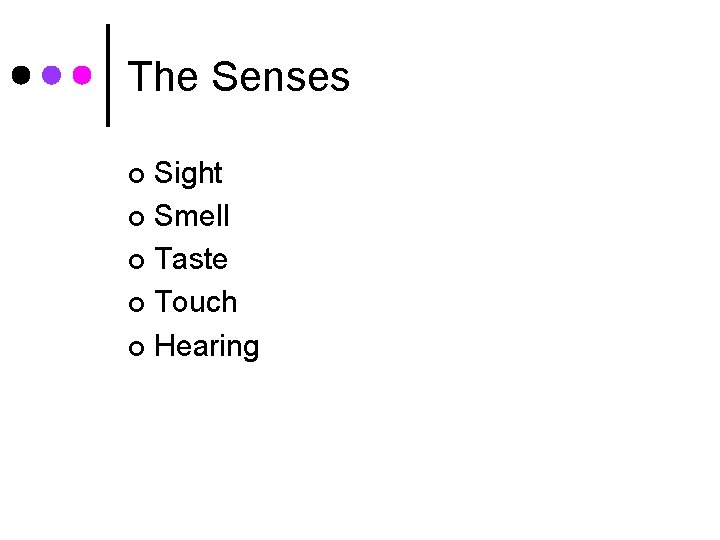The width and height of the screenshot is (720, 540).
Task: Click the 'Touch' list item text
Action: (196, 302)
